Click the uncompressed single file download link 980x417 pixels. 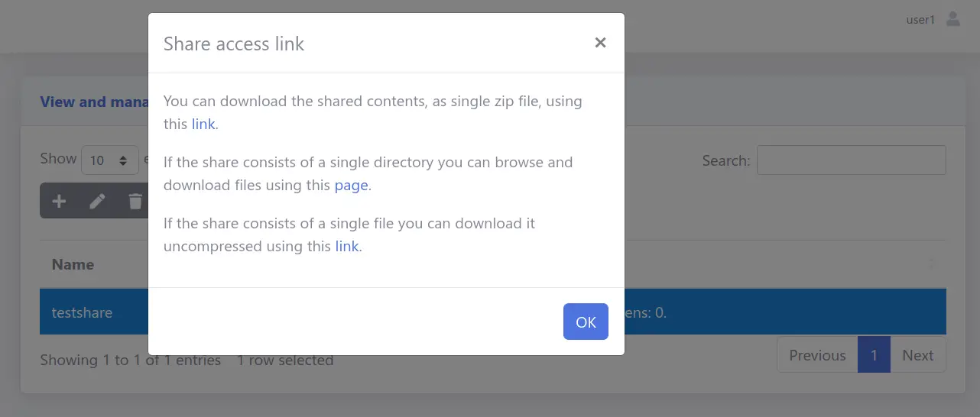[347, 246]
